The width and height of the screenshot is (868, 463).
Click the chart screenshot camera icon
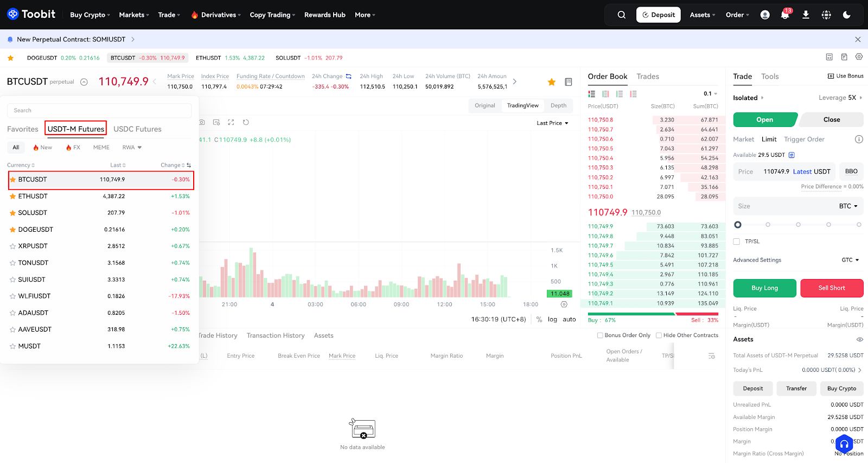point(202,122)
